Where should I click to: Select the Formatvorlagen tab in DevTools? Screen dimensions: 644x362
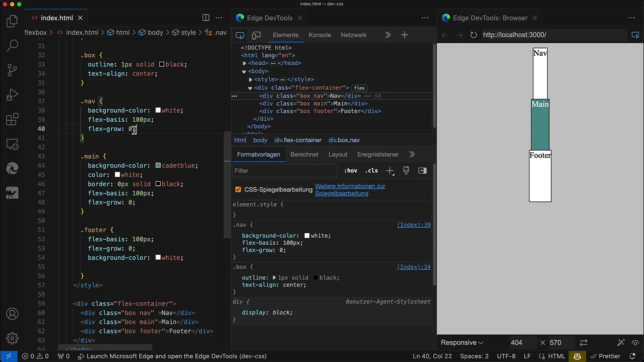point(258,154)
